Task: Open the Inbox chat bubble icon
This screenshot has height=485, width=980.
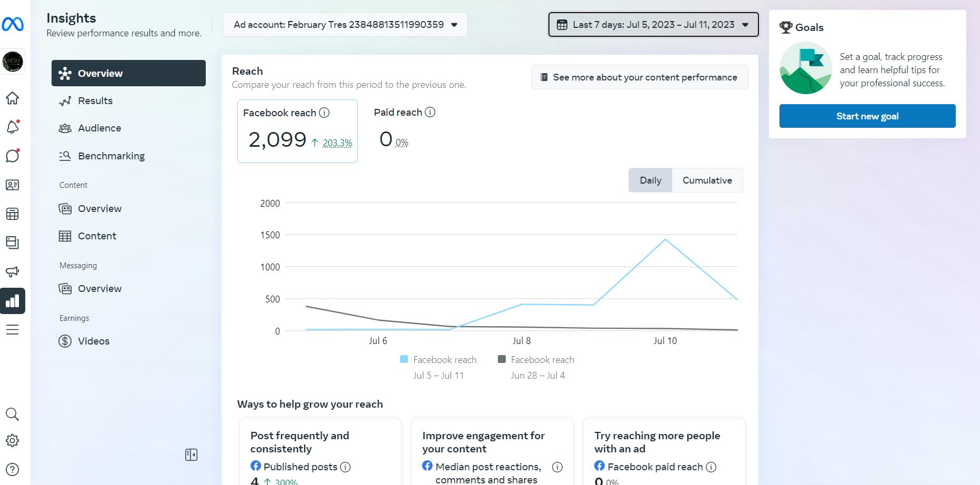Action: [13, 156]
